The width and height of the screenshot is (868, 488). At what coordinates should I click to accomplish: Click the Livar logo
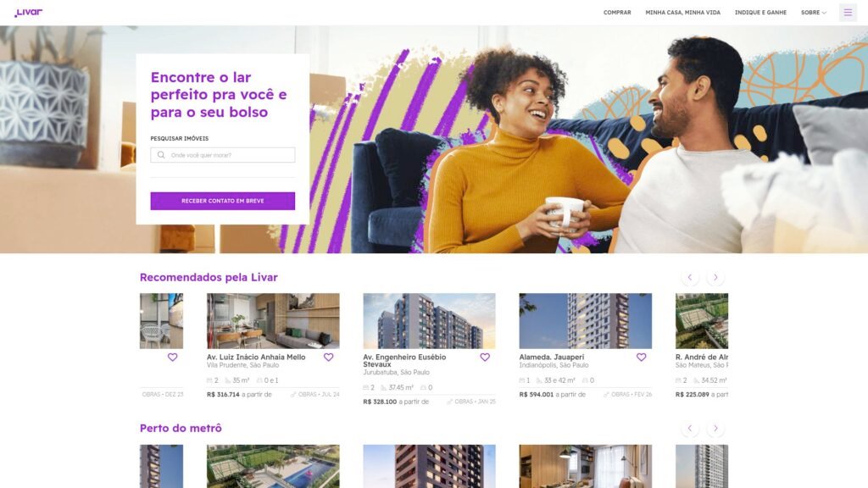pos(28,12)
